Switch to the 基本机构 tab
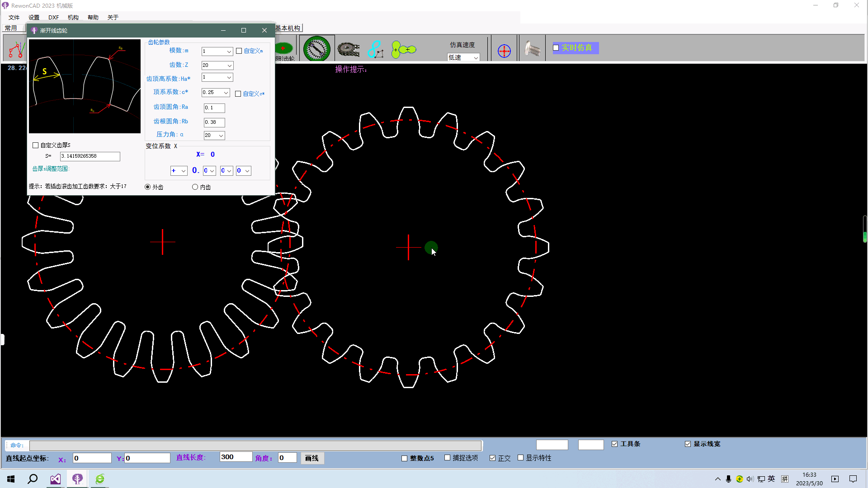Screen dimensions: 868x488 [x=288, y=28]
